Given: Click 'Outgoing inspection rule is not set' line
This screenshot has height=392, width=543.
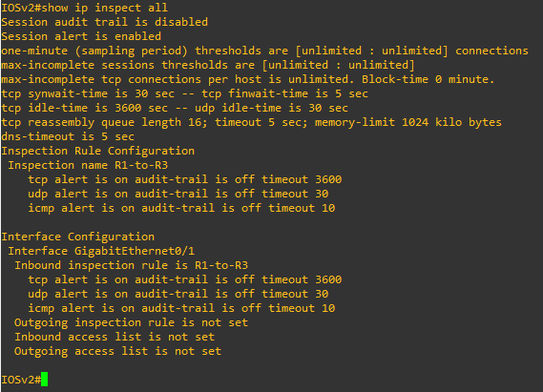Looking at the screenshot, I should (x=132, y=322).
